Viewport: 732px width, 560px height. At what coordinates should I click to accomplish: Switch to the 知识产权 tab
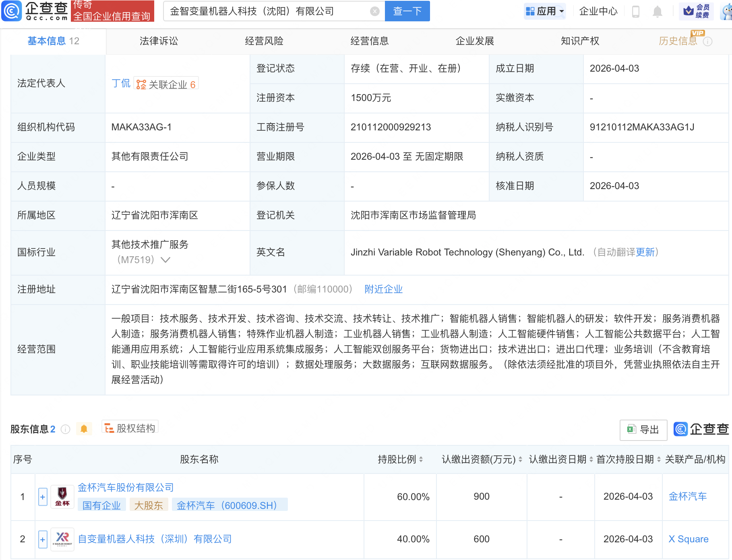pos(579,41)
